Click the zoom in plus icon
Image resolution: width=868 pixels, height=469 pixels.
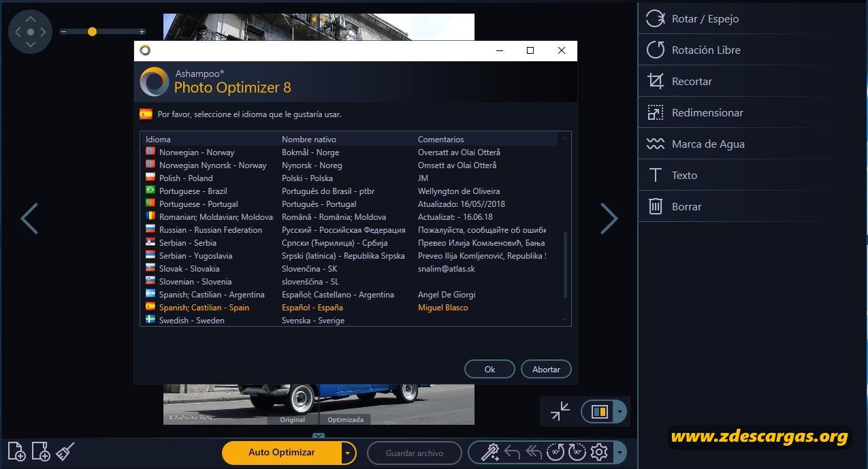click(142, 31)
